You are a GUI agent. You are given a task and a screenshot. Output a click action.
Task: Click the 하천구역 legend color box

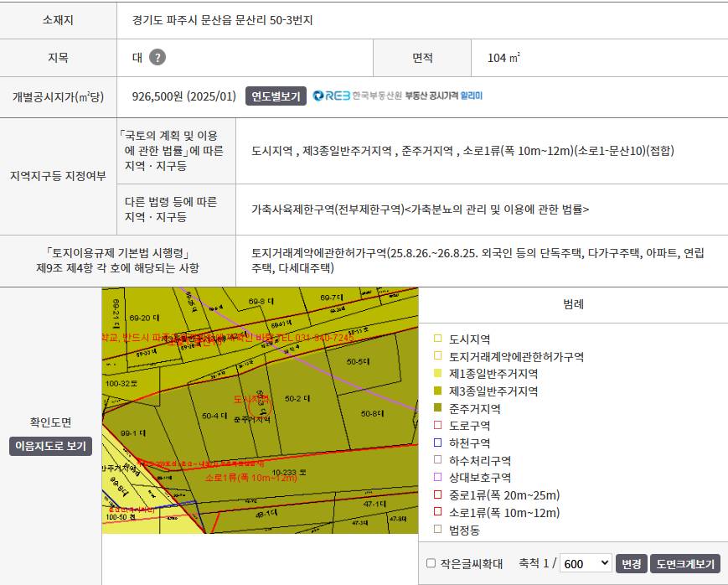[x=437, y=443]
